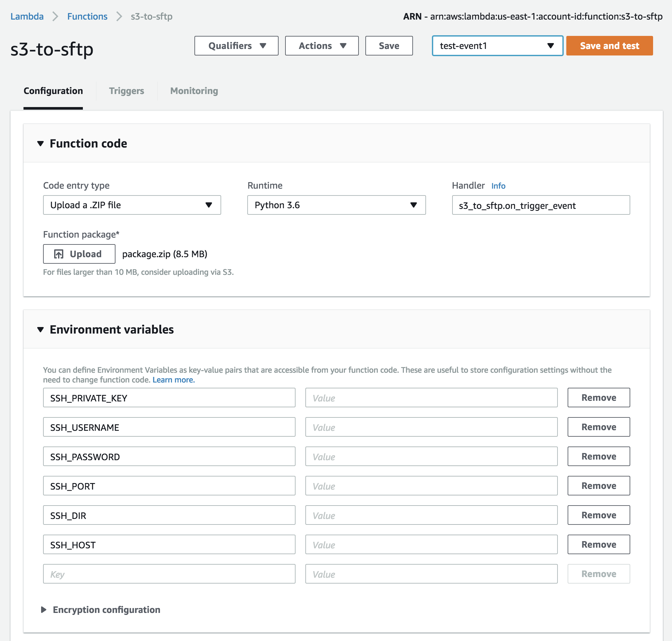Open the Code entry type dropdown
Image resolution: width=672 pixels, height=641 pixels.
pos(132,205)
